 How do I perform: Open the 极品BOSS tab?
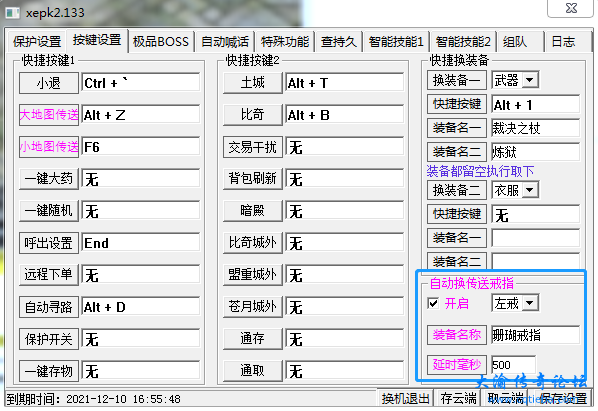(x=161, y=42)
